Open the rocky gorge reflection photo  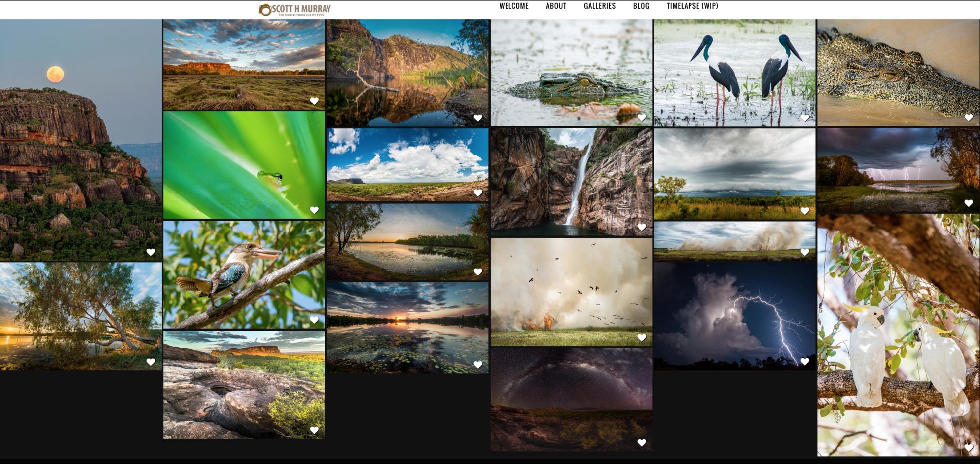click(x=407, y=73)
